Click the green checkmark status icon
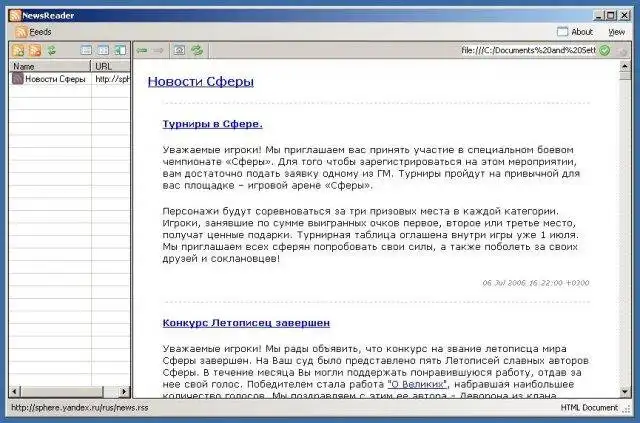This screenshot has width=640, height=423. 605,51
